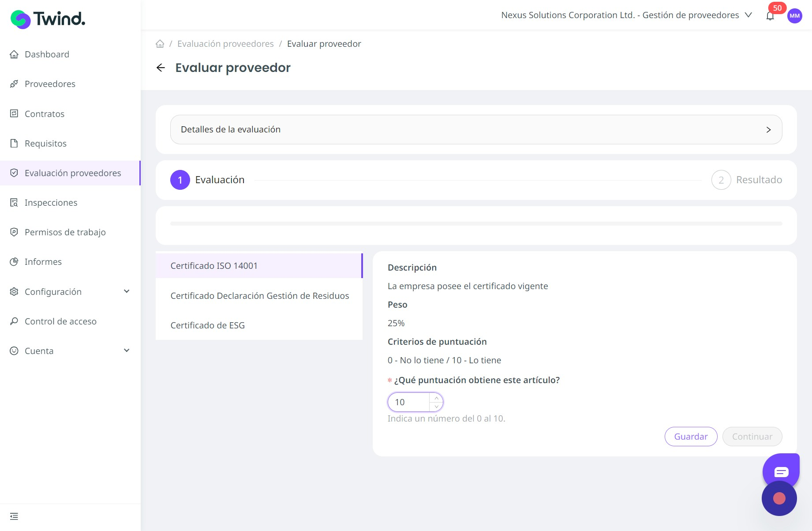Select the Certificado de ESG item
The image size is (812, 531).
coord(259,325)
